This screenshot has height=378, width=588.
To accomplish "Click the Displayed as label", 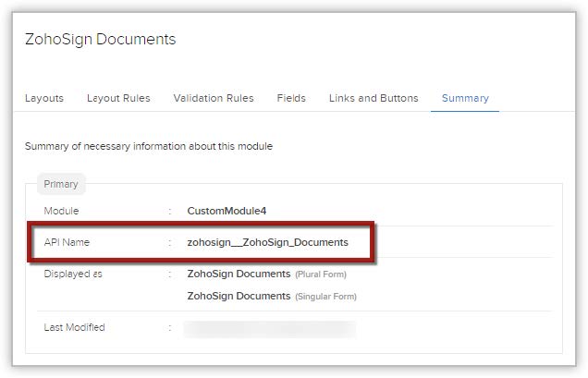I will coord(73,274).
